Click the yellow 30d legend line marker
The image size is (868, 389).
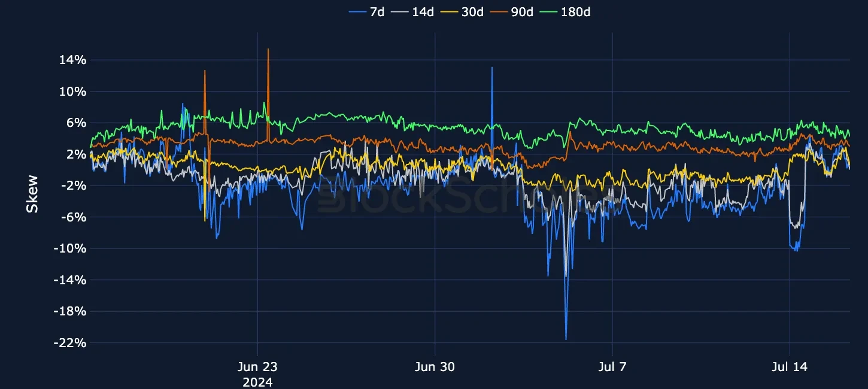pyautogui.click(x=451, y=11)
